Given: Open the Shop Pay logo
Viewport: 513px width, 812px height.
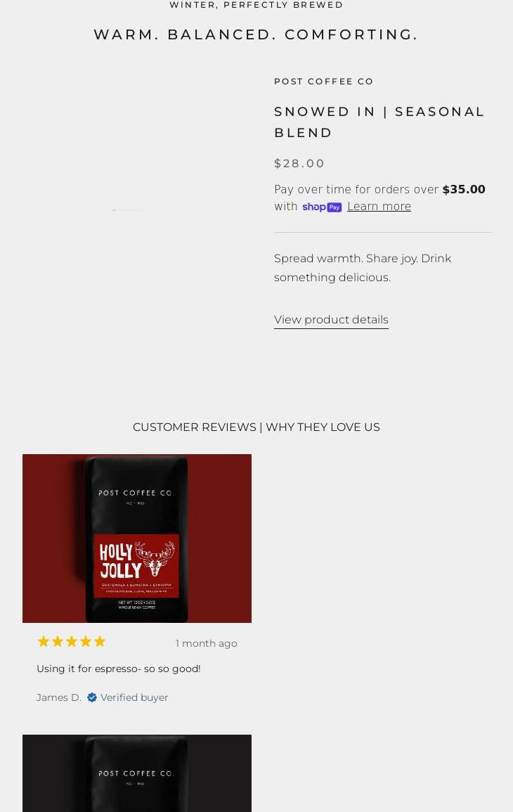Looking at the screenshot, I should 321,207.
